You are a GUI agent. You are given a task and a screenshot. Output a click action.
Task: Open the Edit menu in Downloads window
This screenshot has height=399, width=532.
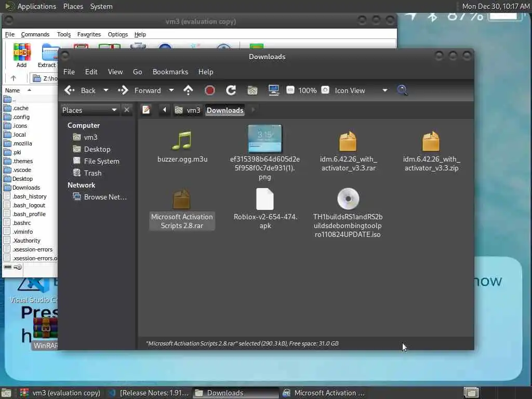click(x=91, y=72)
